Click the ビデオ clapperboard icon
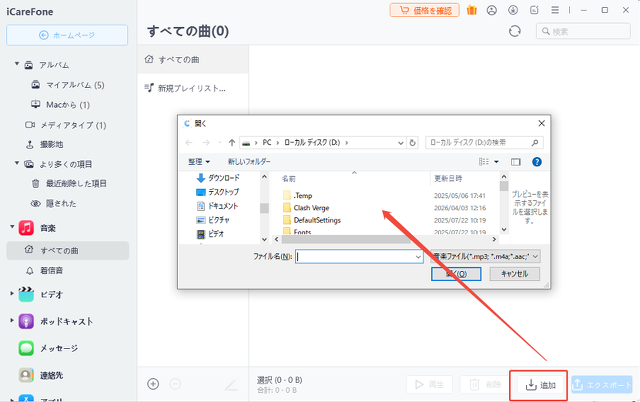The height and width of the screenshot is (402, 640). click(x=26, y=294)
